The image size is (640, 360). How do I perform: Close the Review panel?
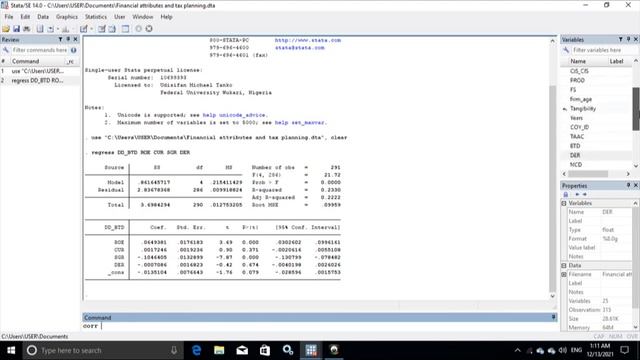pyautogui.click(x=76, y=39)
